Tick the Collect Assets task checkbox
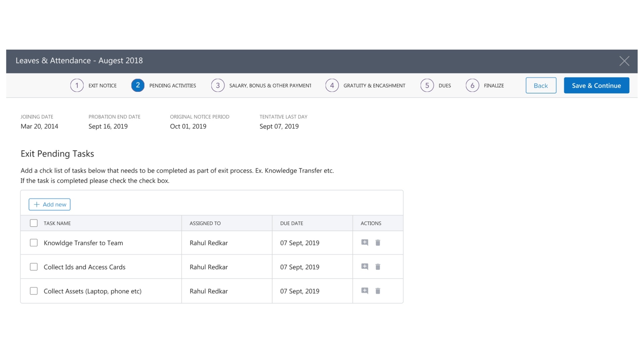The width and height of the screenshot is (644, 362). point(34,291)
